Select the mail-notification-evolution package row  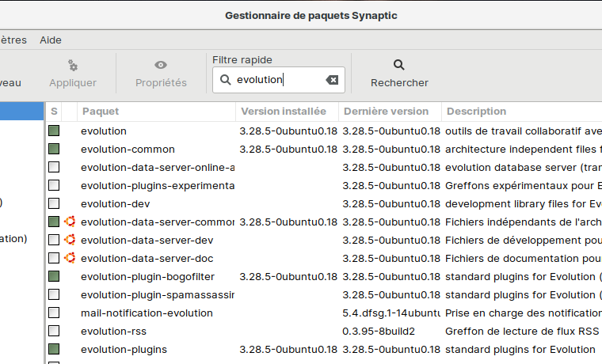tap(147, 313)
